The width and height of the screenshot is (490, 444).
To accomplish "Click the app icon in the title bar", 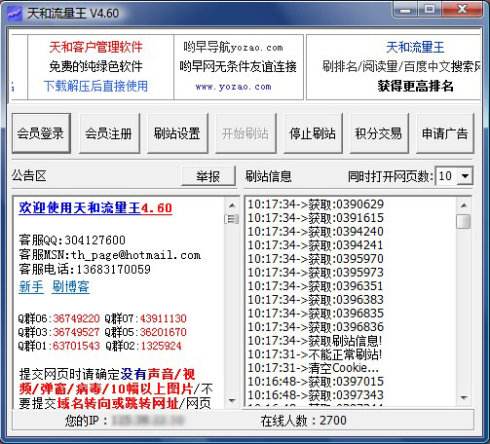I will click(15, 14).
